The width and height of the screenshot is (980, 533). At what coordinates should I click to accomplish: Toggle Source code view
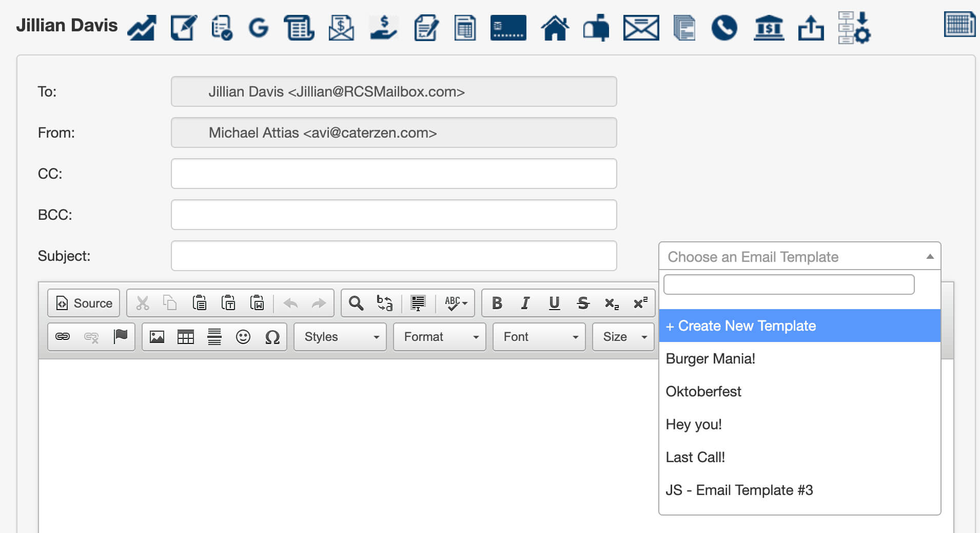pyautogui.click(x=84, y=303)
